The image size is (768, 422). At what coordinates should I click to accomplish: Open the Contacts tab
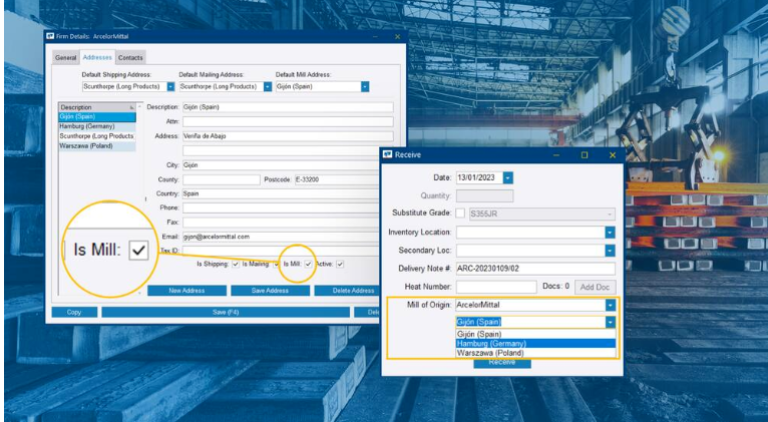(x=130, y=58)
